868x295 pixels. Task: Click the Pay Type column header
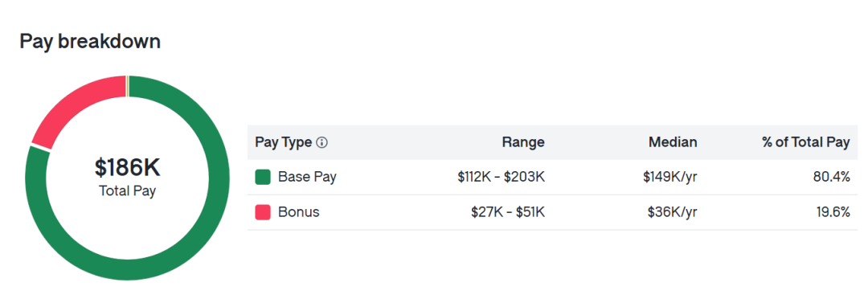284,142
